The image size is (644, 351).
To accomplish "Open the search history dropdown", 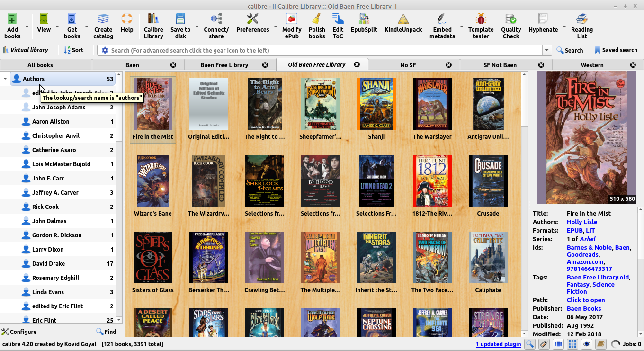I will click(547, 50).
